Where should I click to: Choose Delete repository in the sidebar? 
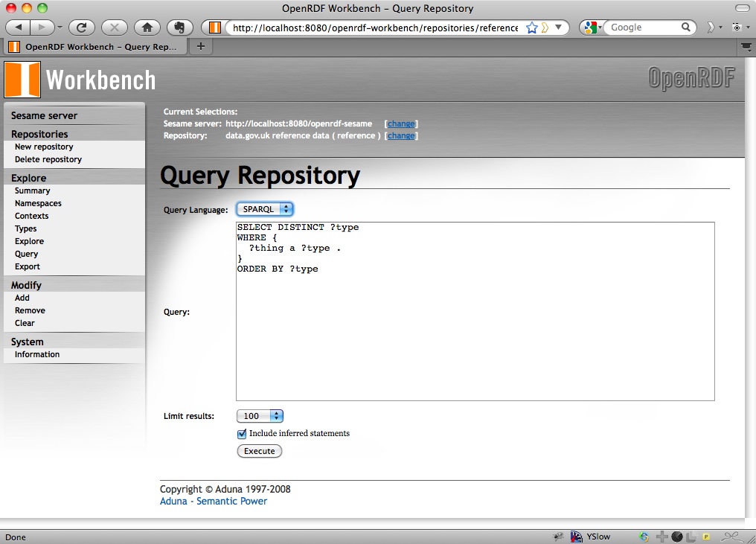[x=48, y=159]
